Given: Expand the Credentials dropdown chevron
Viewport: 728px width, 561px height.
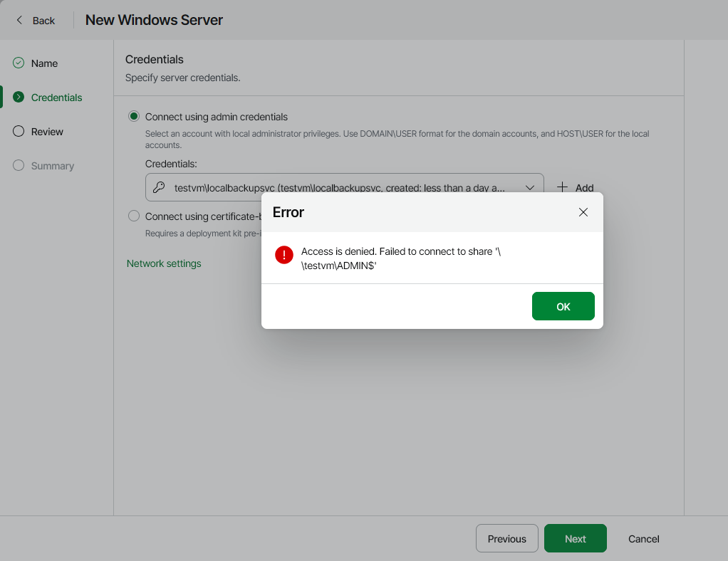Looking at the screenshot, I should pos(530,188).
